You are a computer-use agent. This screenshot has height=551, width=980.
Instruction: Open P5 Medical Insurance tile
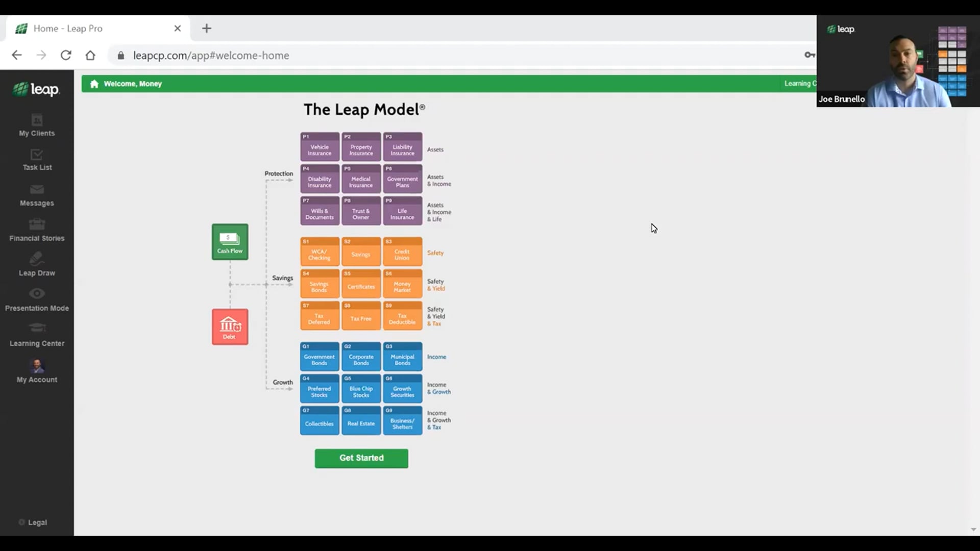pyautogui.click(x=361, y=179)
